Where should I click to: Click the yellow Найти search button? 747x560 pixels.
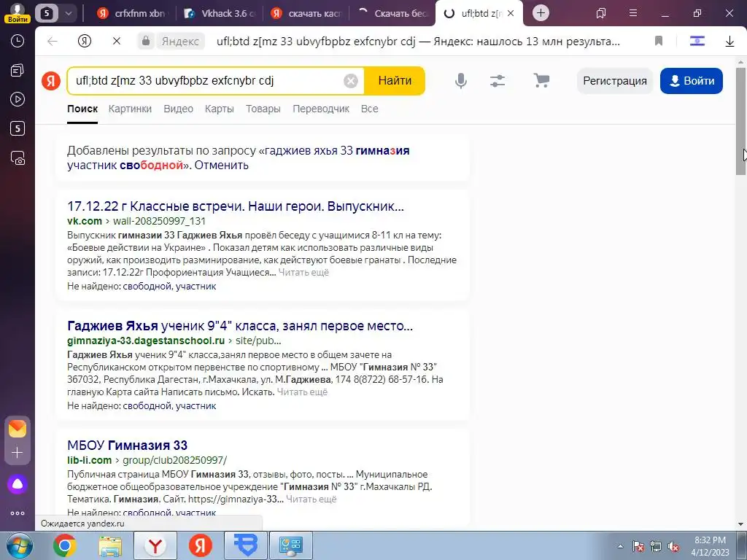[x=395, y=80]
